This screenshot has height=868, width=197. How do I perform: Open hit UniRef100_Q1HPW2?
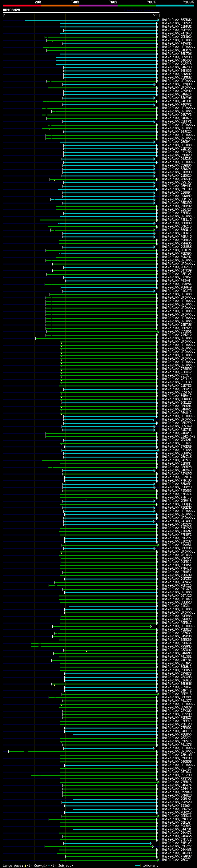point(177,26)
